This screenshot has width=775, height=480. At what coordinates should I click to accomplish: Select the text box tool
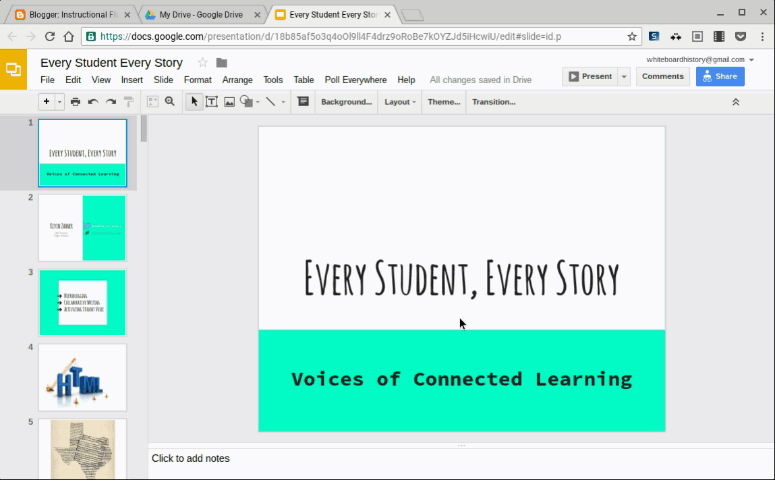tap(212, 102)
